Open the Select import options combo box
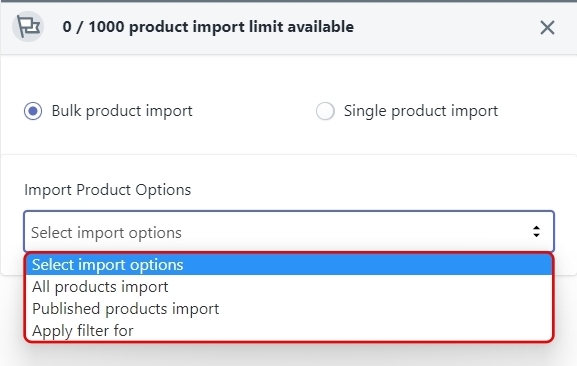577x366 pixels. tap(289, 232)
